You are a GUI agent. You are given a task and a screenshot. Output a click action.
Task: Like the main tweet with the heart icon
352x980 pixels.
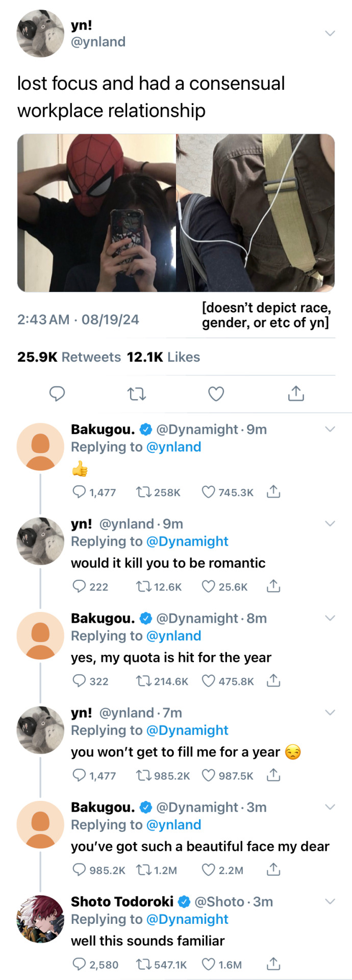(216, 394)
